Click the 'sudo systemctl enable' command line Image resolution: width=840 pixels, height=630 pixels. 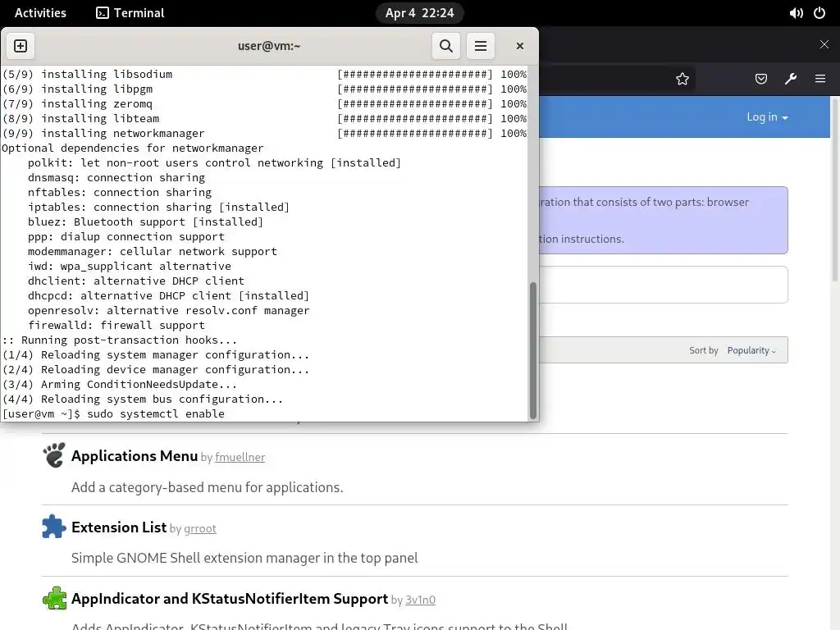point(113,413)
